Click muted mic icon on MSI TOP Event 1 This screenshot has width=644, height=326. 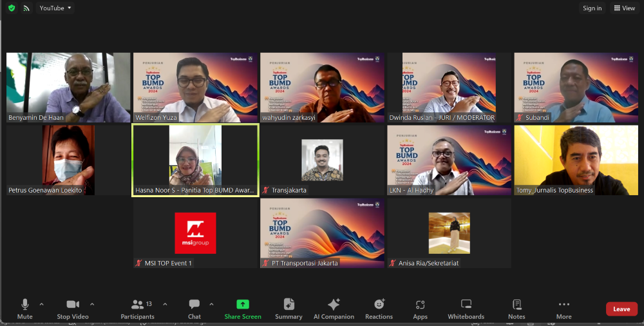139,263
